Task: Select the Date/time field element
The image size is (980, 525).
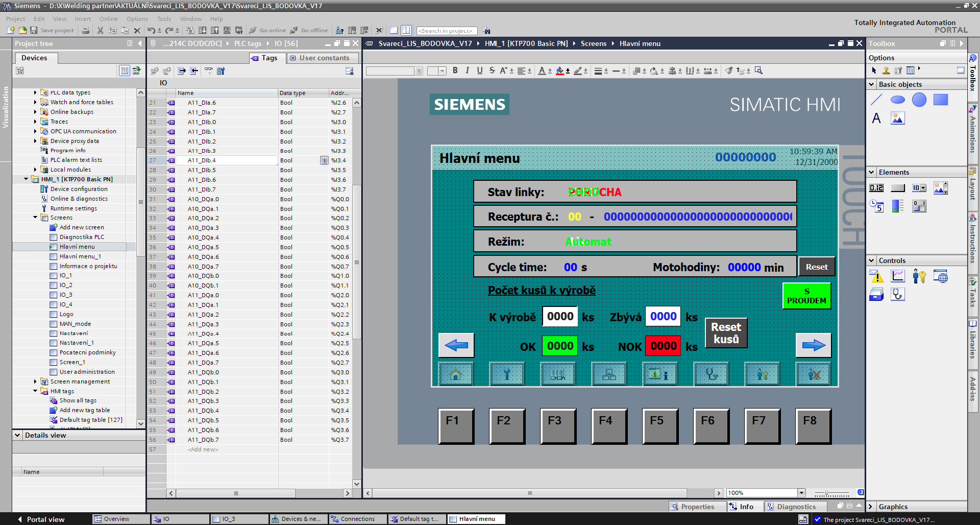Action: (876, 206)
